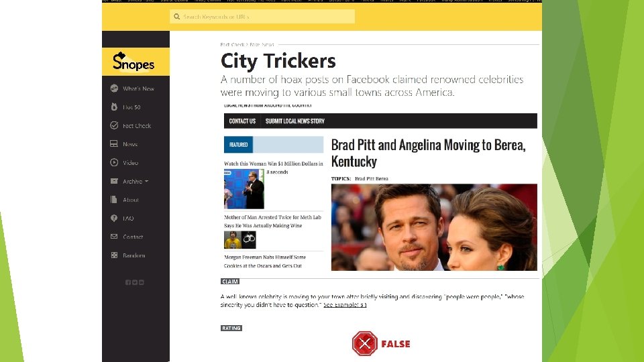Click the Hot 50 flame icon
Image resolution: width=644 pixels, height=362 pixels.
pos(114,107)
